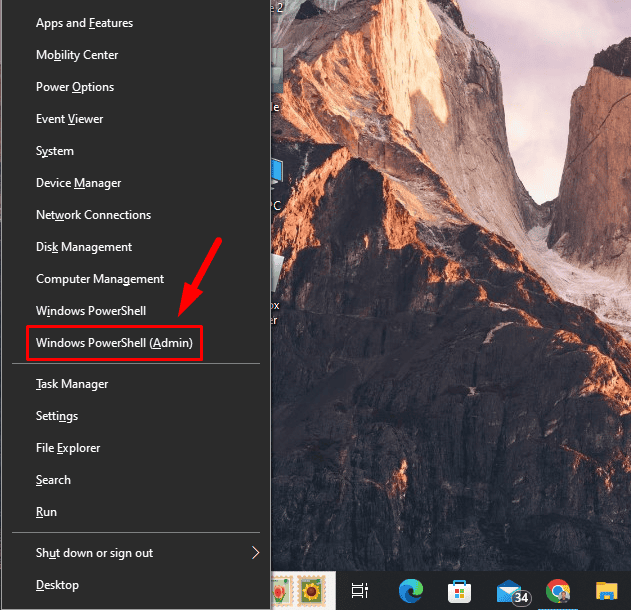Open the Mail app with 34 unread
Image resolution: width=631 pixels, height=610 pixels.
[x=509, y=591]
